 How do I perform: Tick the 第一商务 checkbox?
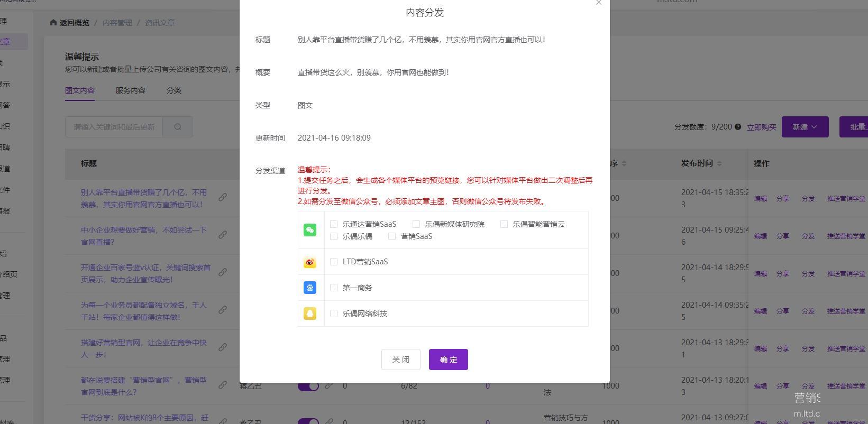[334, 288]
